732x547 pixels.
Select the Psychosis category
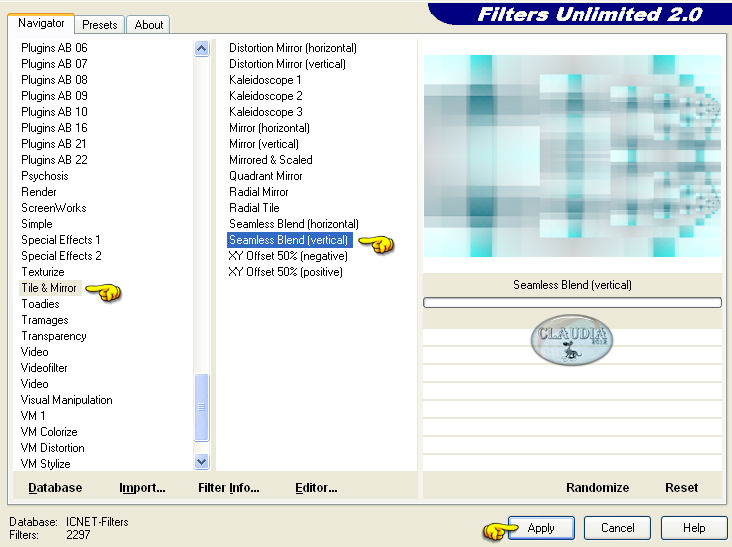tap(45, 176)
